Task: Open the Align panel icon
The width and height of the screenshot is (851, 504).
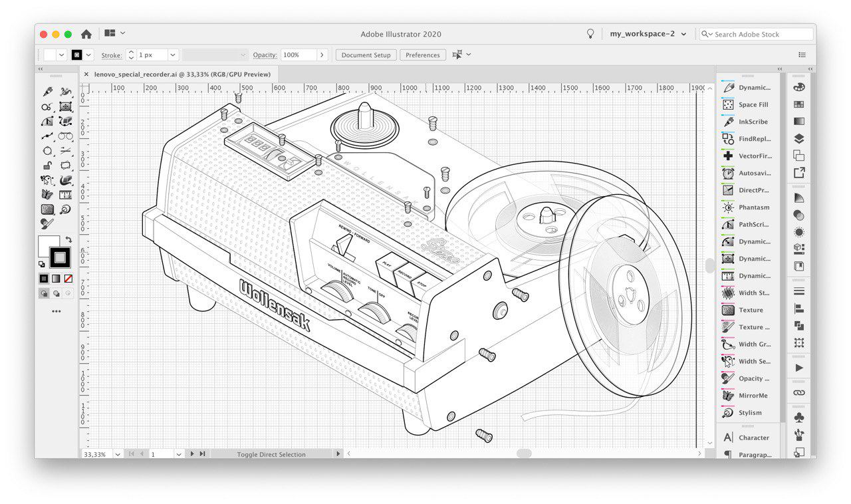Action: click(x=798, y=309)
